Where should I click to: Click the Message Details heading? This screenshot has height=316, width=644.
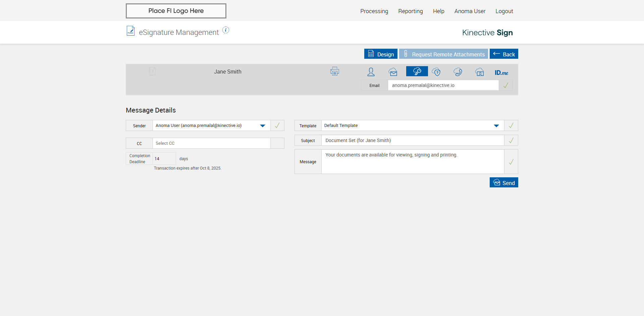click(151, 110)
